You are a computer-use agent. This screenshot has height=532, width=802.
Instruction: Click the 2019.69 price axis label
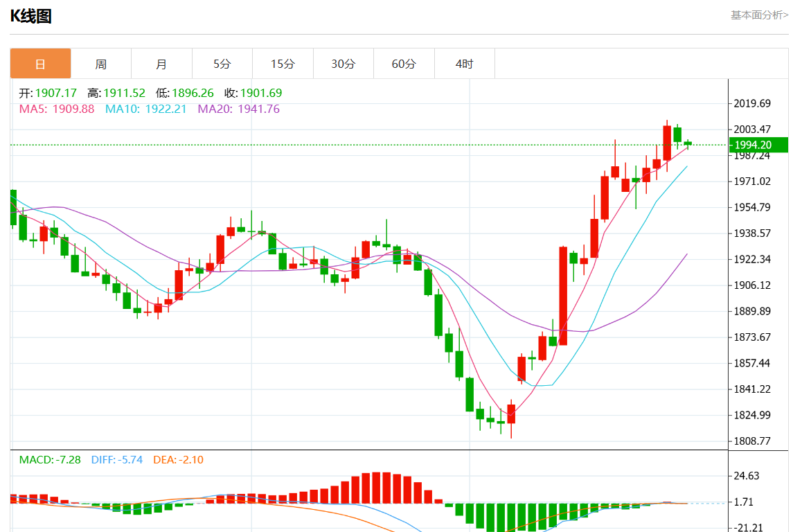pyautogui.click(x=752, y=104)
